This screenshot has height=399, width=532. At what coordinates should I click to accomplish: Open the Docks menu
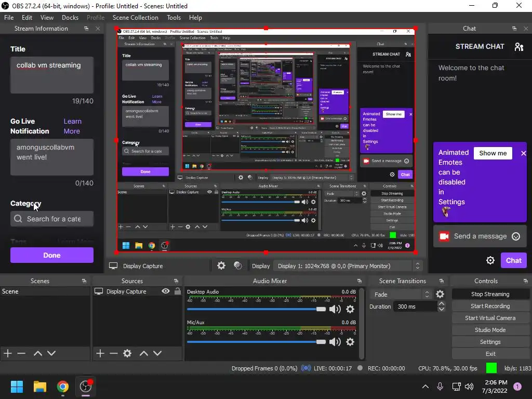click(70, 18)
